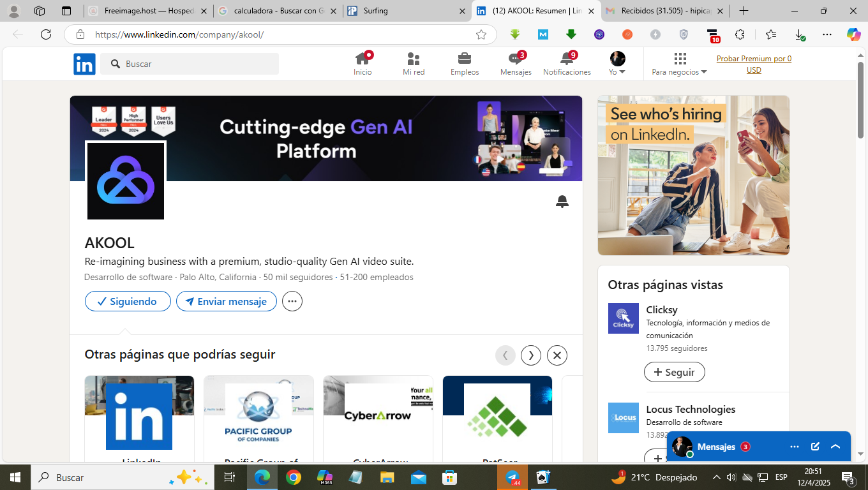
Task: Open the Notificaciones bell in navigation
Action: pyautogui.click(x=567, y=64)
